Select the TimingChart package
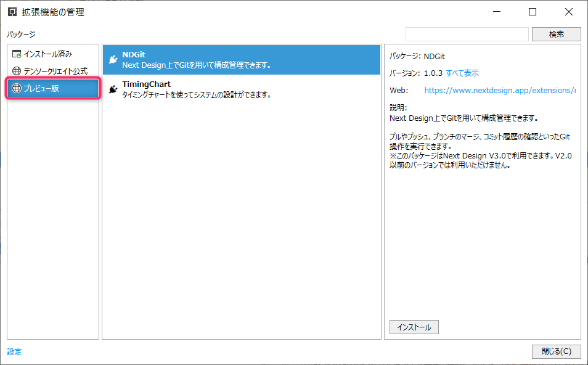 242,89
